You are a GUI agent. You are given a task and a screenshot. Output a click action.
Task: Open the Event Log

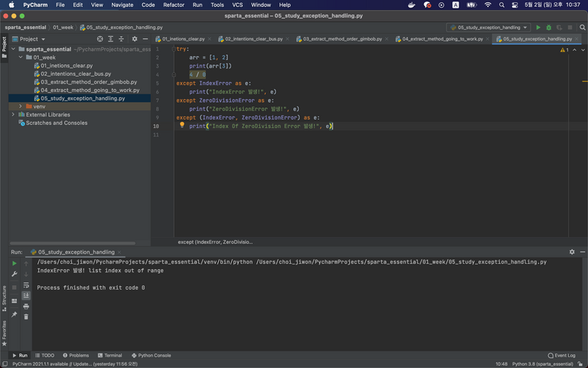point(561,355)
